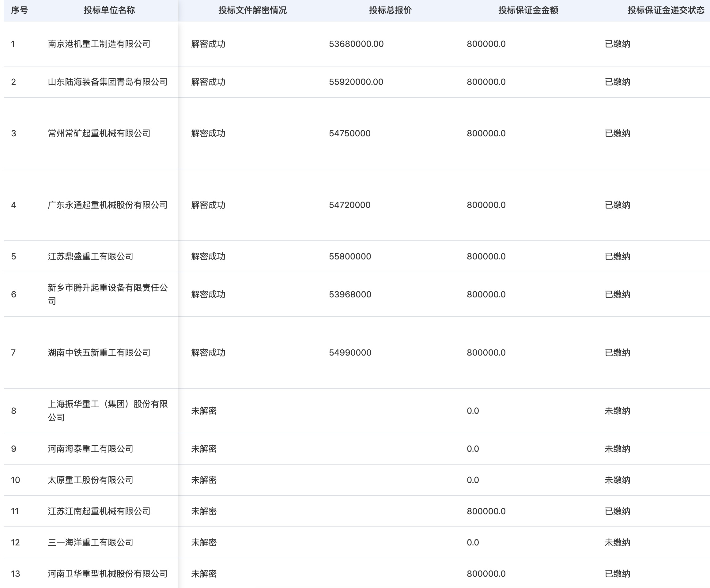The width and height of the screenshot is (710, 588).
Task: Click 已缴纳 status for 河南卫华重型机械
Action: pos(617,574)
